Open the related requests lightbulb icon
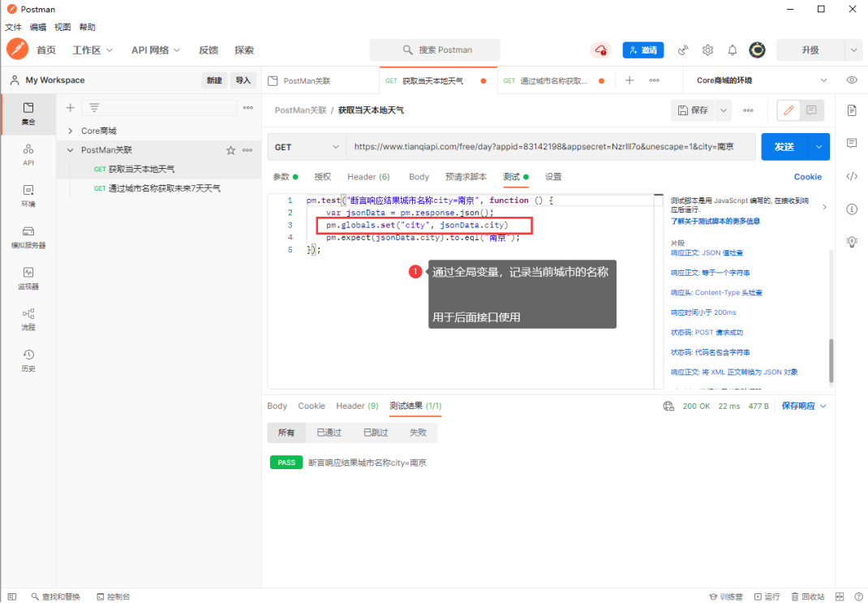Viewport: 868px width, 603px height. [x=852, y=241]
